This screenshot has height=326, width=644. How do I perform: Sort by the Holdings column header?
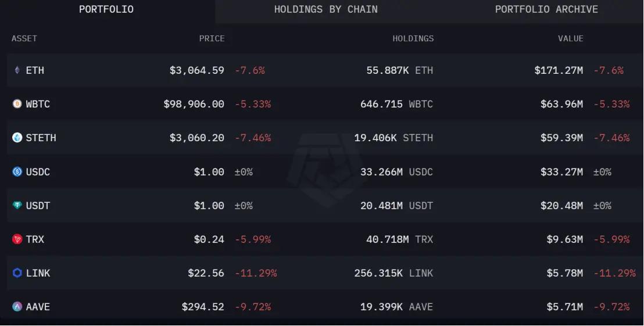[x=413, y=38]
